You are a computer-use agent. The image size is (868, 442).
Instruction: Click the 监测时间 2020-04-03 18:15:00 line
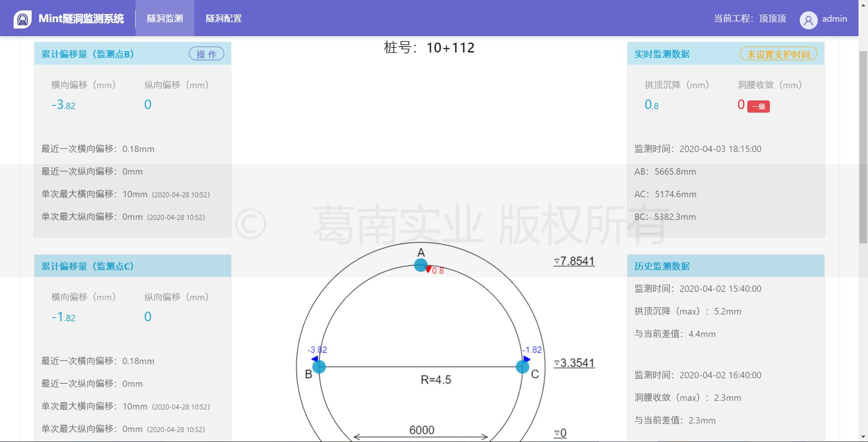pos(698,149)
